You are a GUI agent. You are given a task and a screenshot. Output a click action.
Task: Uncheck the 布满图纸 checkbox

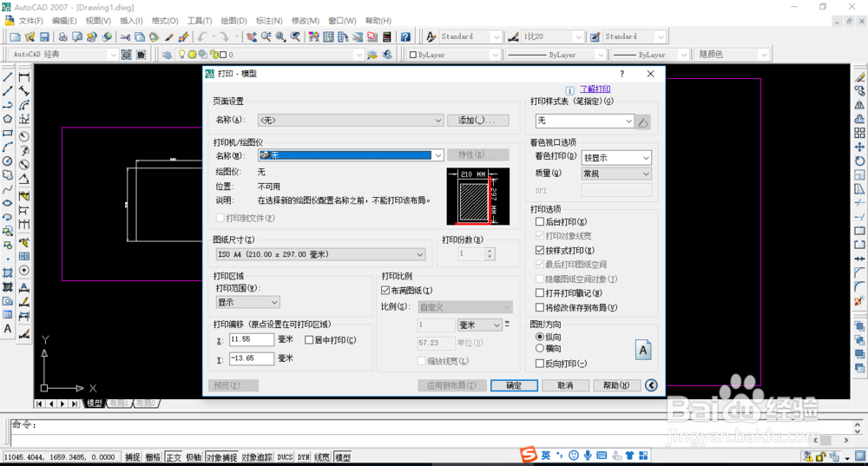click(385, 290)
